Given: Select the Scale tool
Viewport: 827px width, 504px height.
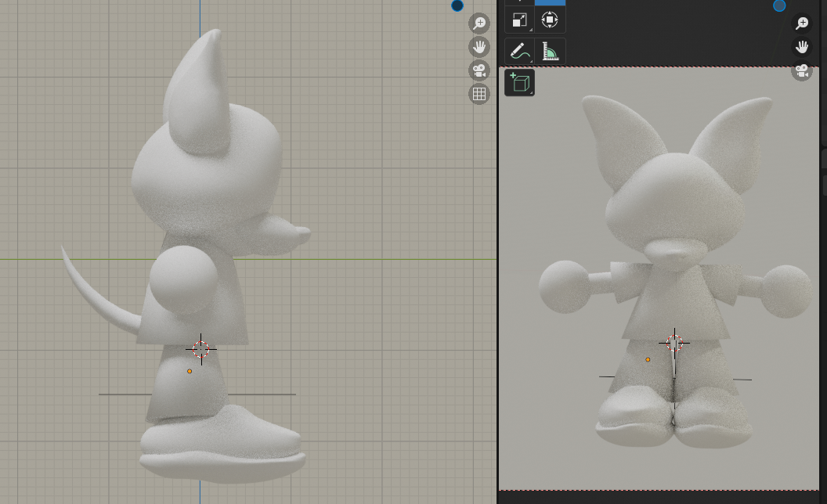Looking at the screenshot, I should (x=519, y=20).
